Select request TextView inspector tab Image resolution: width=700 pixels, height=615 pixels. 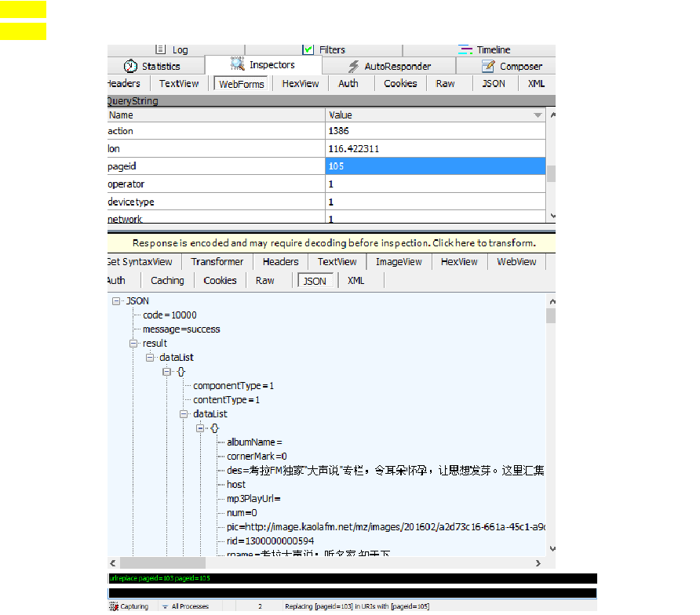(179, 83)
